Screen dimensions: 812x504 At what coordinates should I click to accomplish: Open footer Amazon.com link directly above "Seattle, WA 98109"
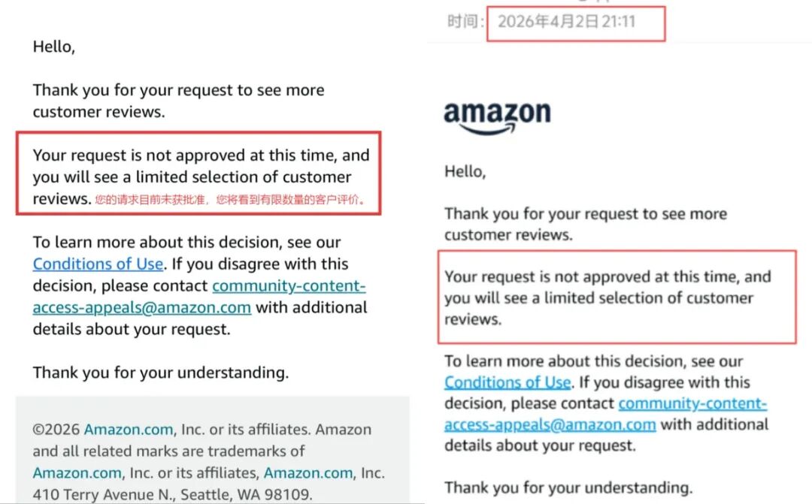pos(308,473)
